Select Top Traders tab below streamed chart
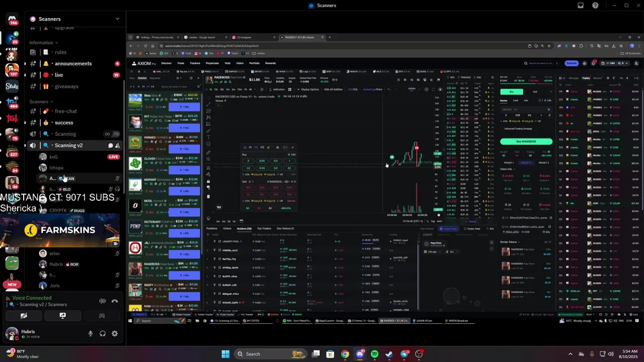644x362 pixels. [264, 228]
